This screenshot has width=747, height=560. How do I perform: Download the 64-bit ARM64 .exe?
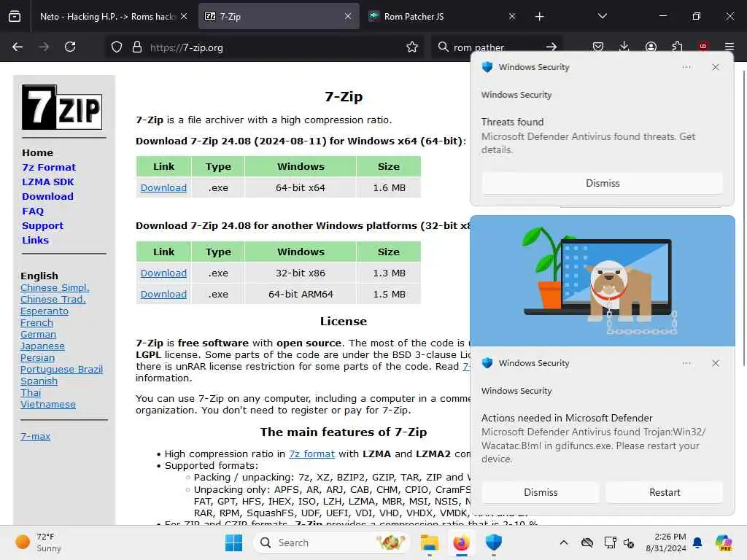tap(163, 294)
